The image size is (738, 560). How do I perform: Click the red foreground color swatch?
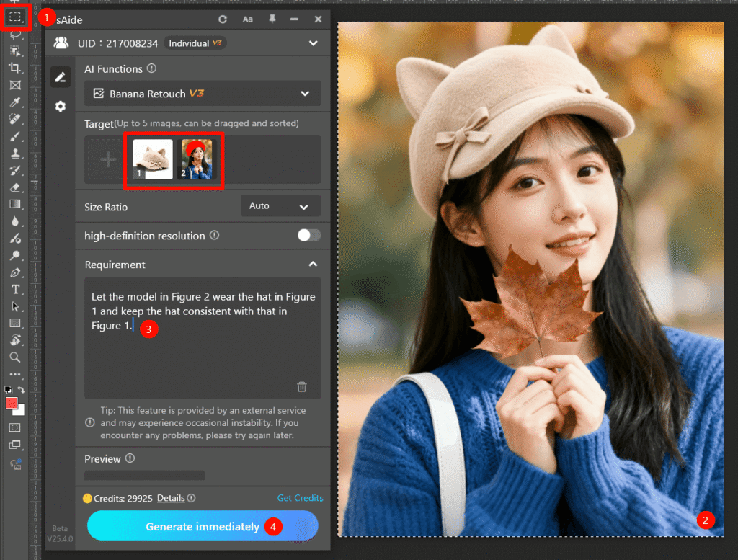point(12,404)
